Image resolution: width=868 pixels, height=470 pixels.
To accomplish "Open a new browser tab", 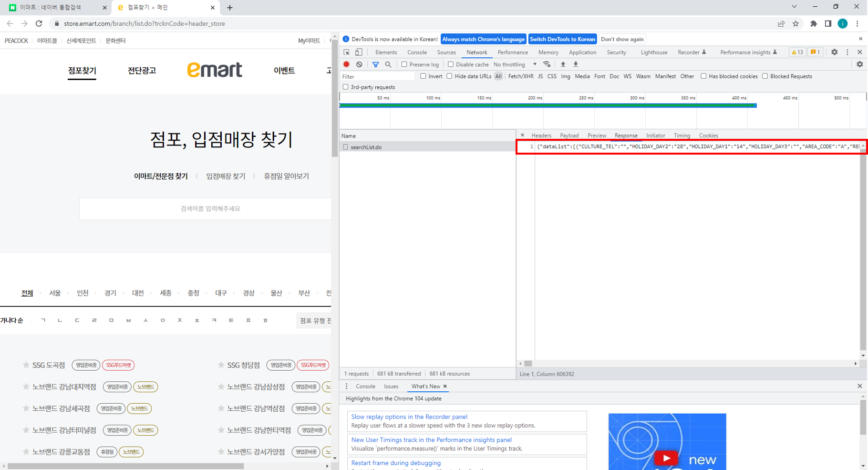I will [x=230, y=8].
